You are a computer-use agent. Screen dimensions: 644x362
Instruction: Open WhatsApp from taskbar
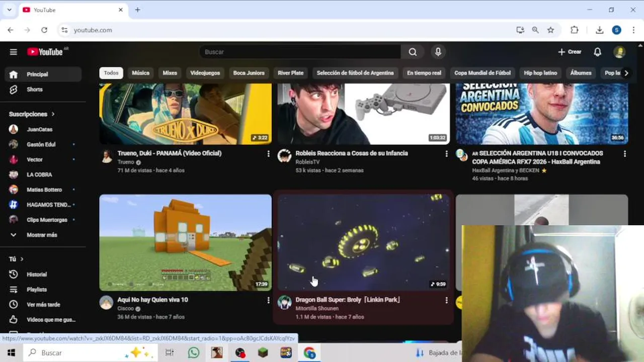(x=194, y=353)
